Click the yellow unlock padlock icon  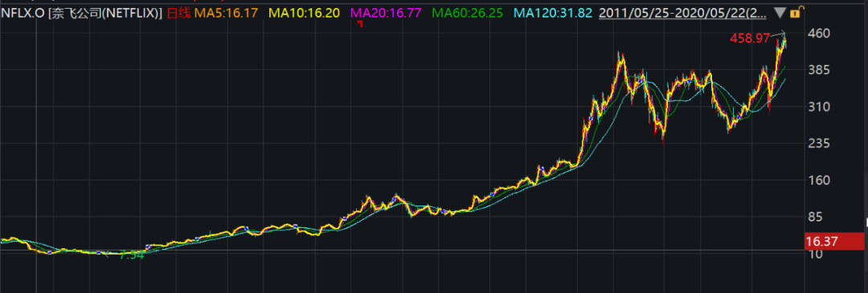(x=795, y=12)
